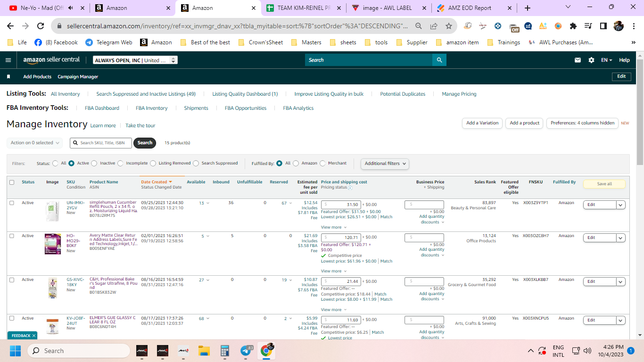Click the Add a Variation button
This screenshot has height=362, width=644.
pyautogui.click(x=482, y=123)
